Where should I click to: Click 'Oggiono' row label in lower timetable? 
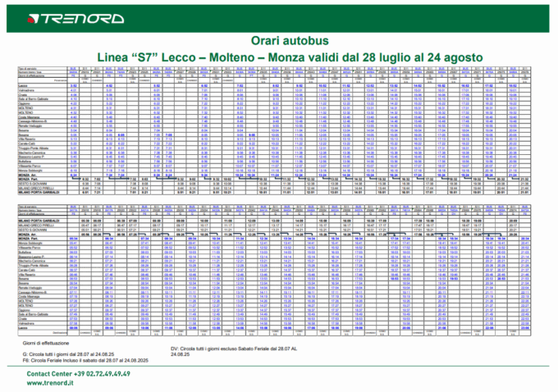tap(24, 310)
